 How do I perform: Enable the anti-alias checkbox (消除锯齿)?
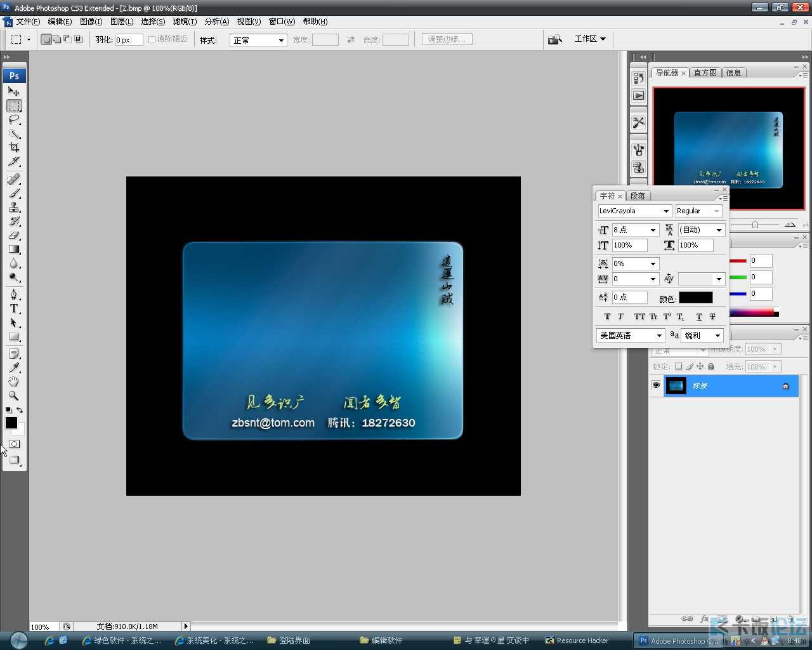[x=152, y=39]
